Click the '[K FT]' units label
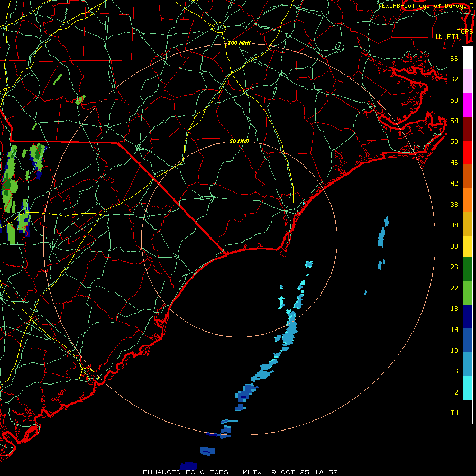Image resolution: width=476 pixels, height=476 pixels. [x=447, y=37]
